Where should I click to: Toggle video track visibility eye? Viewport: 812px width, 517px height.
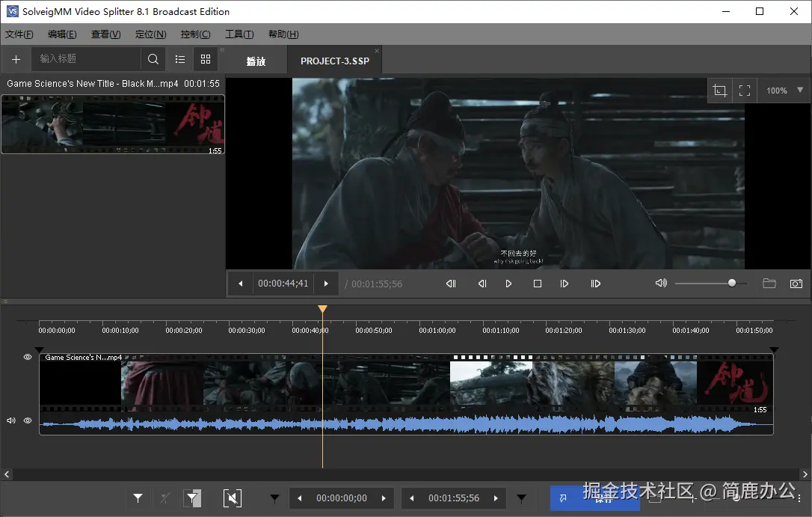pos(28,357)
